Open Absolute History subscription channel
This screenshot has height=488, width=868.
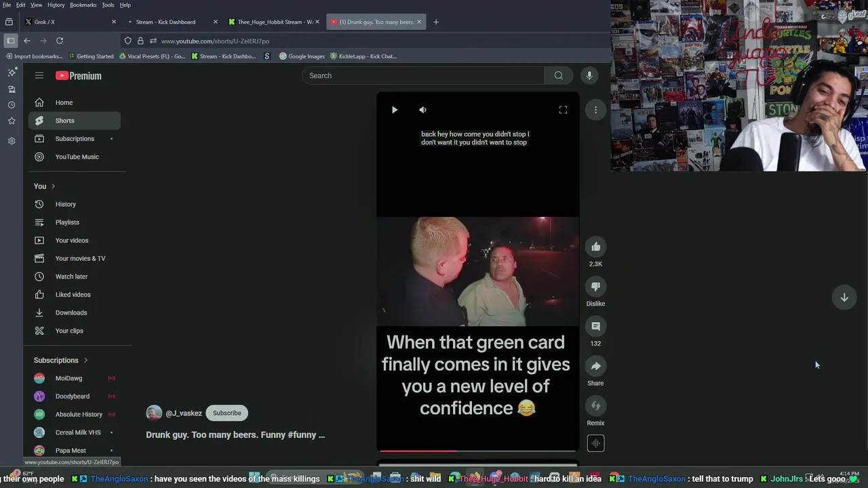pos(75,414)
